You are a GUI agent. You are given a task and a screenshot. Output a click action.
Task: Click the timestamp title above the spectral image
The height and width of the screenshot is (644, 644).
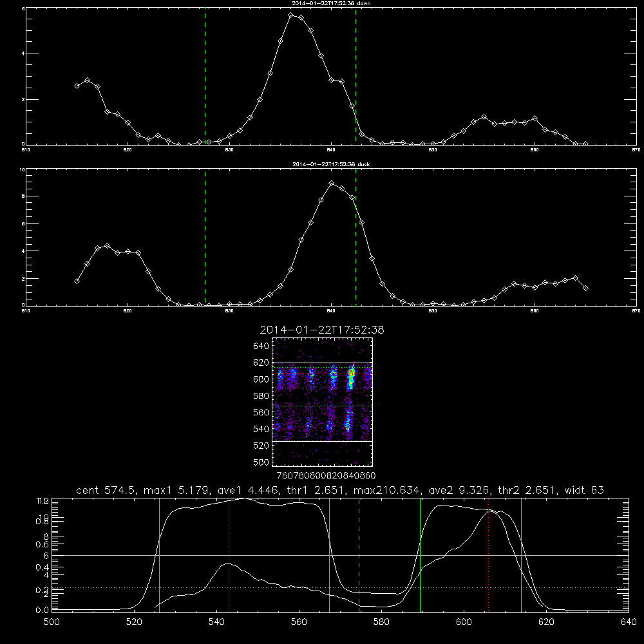322,330
